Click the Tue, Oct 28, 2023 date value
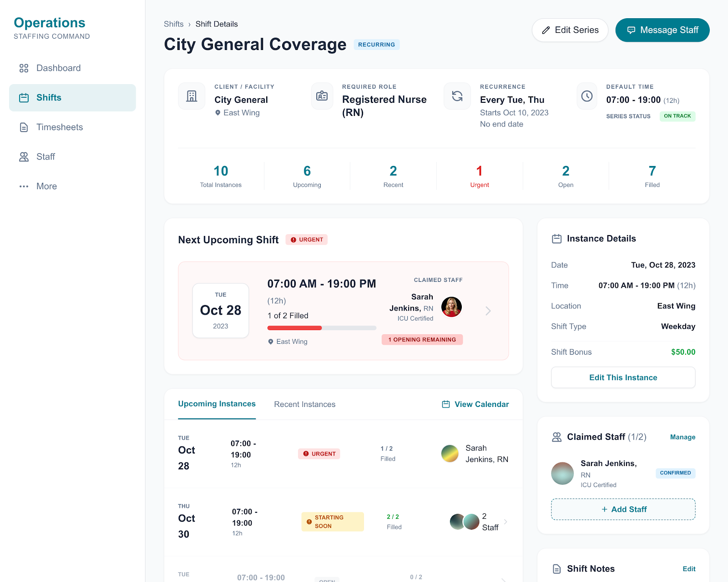 click(x=663, y=265)
